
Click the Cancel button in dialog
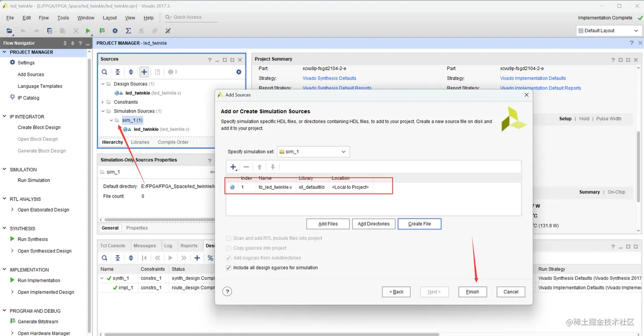(511, 292)
